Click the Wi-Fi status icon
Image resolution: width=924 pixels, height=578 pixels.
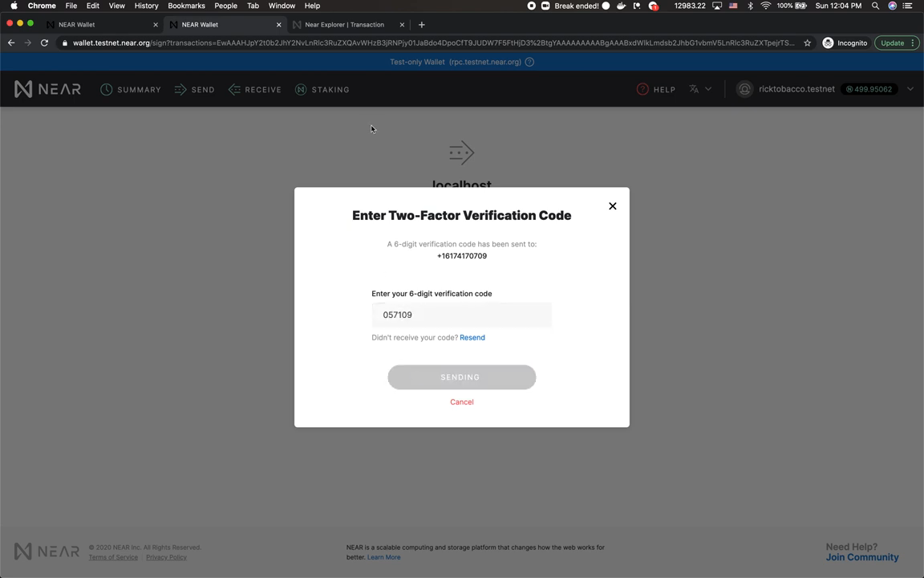tap(765, 6)
